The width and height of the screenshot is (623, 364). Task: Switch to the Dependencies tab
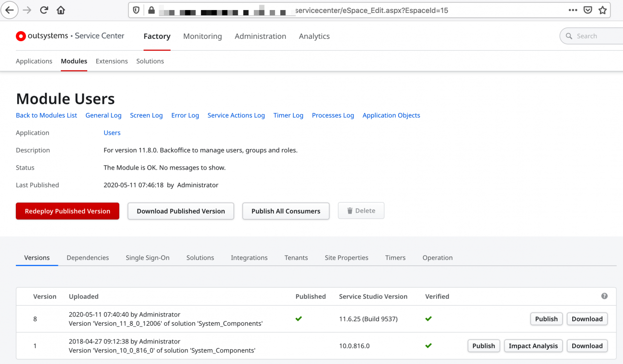(x=88, y=258)
